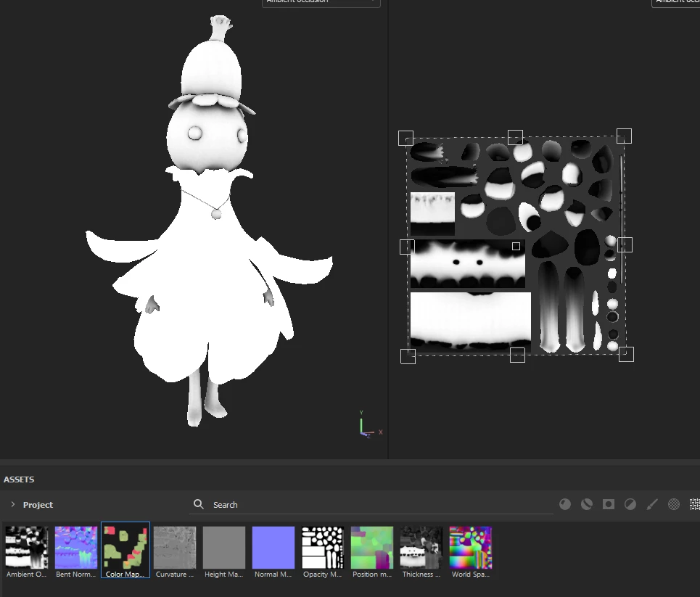Filter assets by Smart materials icon

587,504
